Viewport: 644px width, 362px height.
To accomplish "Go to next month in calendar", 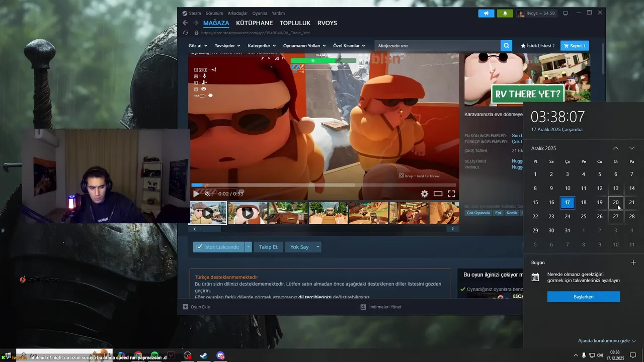I will pos(632,148).
